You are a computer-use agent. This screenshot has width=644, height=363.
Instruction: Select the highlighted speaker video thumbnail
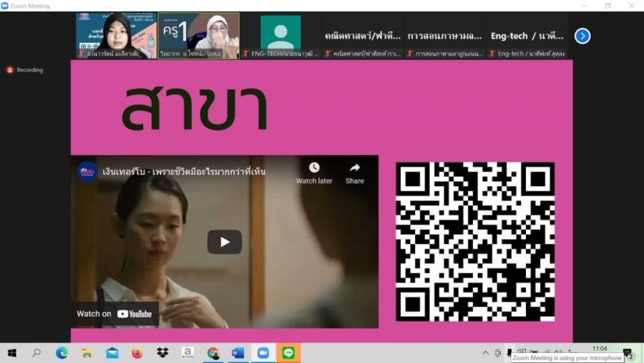point(198,35)
